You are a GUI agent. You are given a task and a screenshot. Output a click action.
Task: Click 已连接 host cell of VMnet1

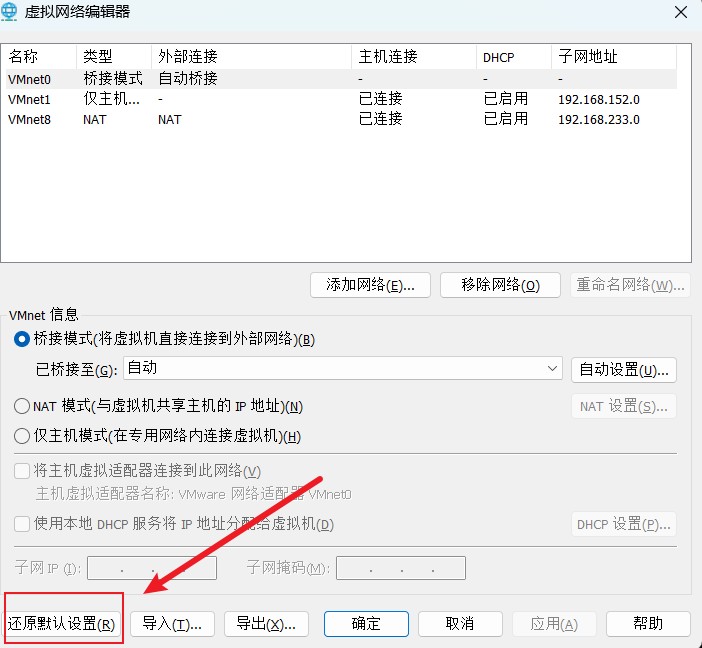pyautogui.click(x=381, y=99)
